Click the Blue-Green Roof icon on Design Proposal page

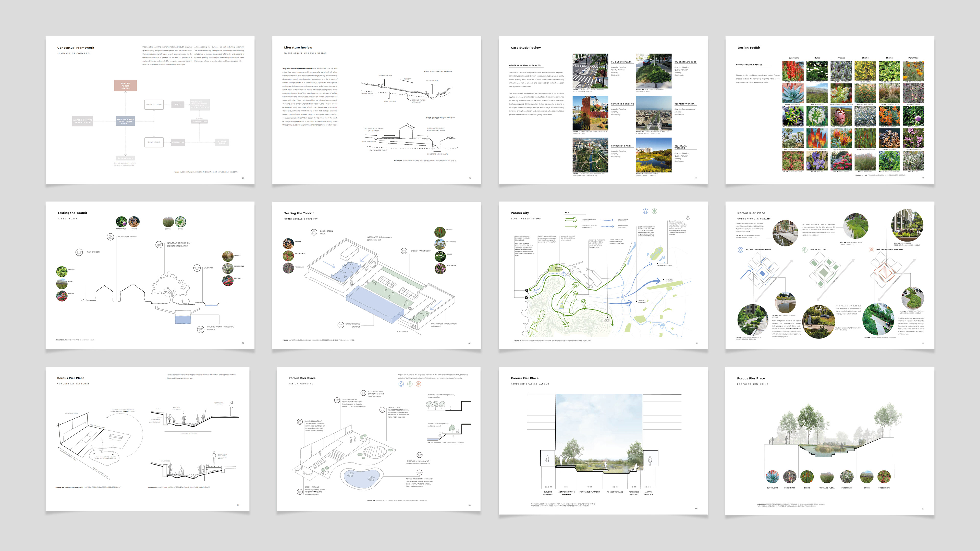point(300,422)
